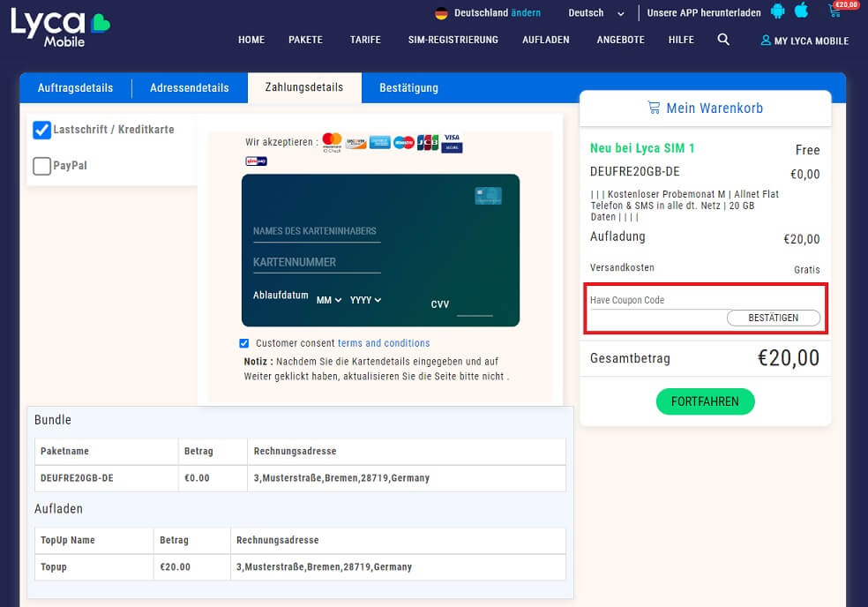Click the TopUp Name column header
868x607 pixels.
click(94, 540)
